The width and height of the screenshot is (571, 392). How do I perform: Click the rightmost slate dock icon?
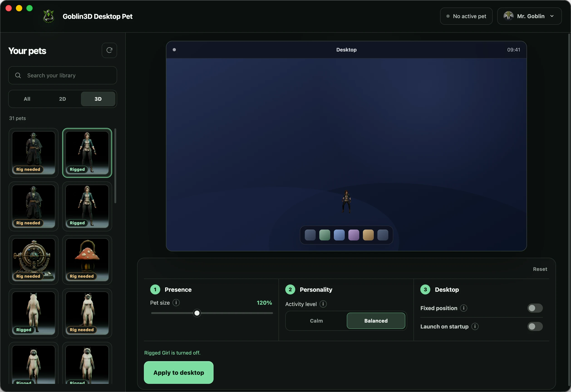(383, 235)
